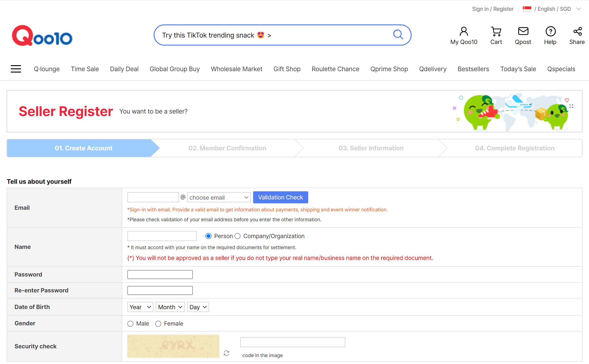Refresh the security check captcha image

[x=226, y=353]
